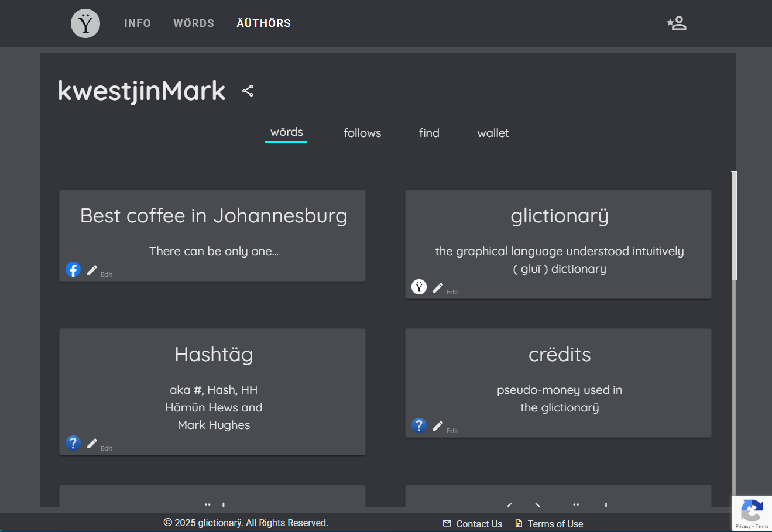Click the question mark icon on crëdits card

(x=419, y=425)
